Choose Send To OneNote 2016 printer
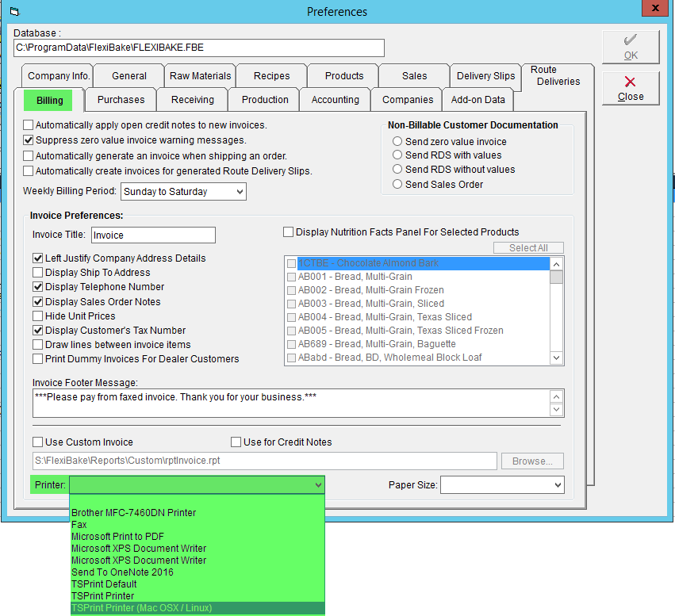The width and height of the screenshot is (675, 616). point(198,572)
